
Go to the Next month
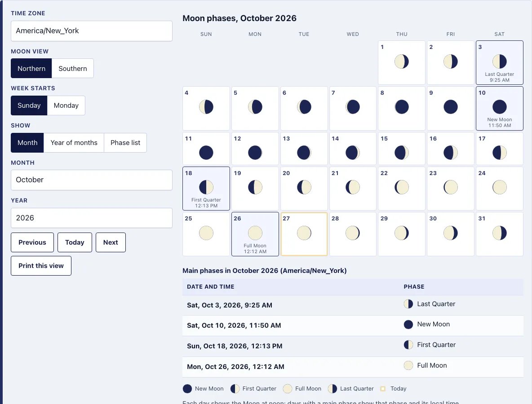pos(111,242)
